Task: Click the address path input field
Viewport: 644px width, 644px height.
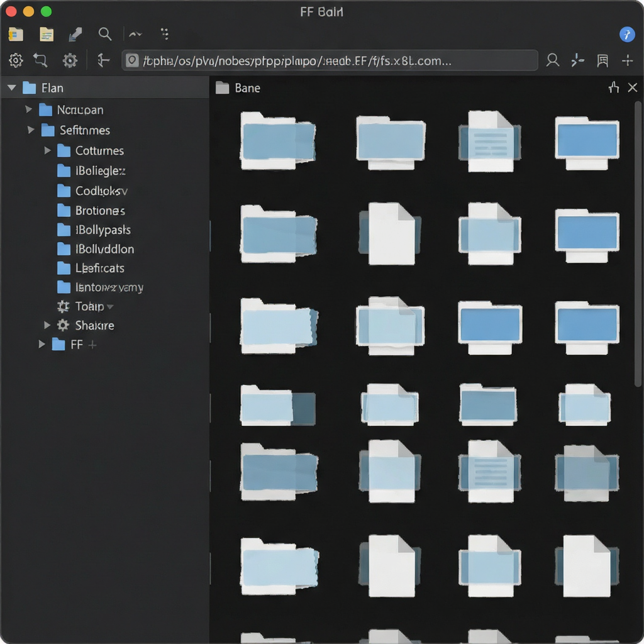Action: pos(330,61)
